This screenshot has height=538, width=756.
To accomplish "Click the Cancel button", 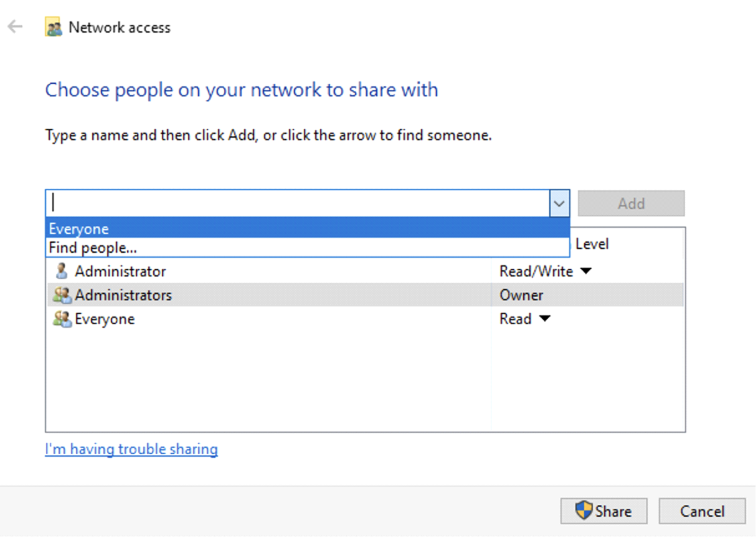I will pyautogui.click(x=702, y=511).
